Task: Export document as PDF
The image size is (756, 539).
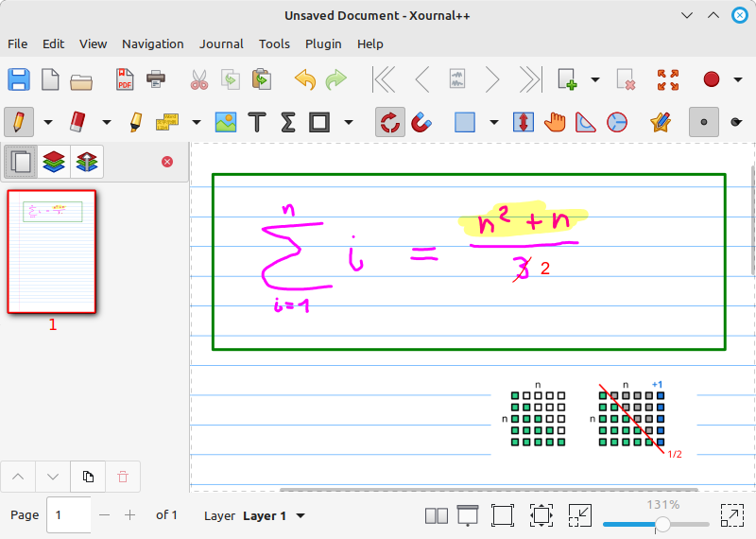Action: click(x=125, y=80)
